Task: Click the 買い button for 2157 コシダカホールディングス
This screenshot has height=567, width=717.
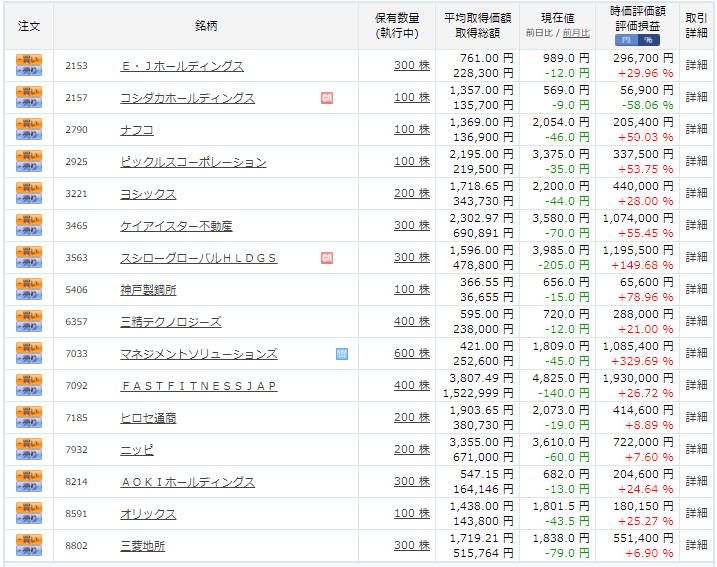Action: [x=29, y=92]
